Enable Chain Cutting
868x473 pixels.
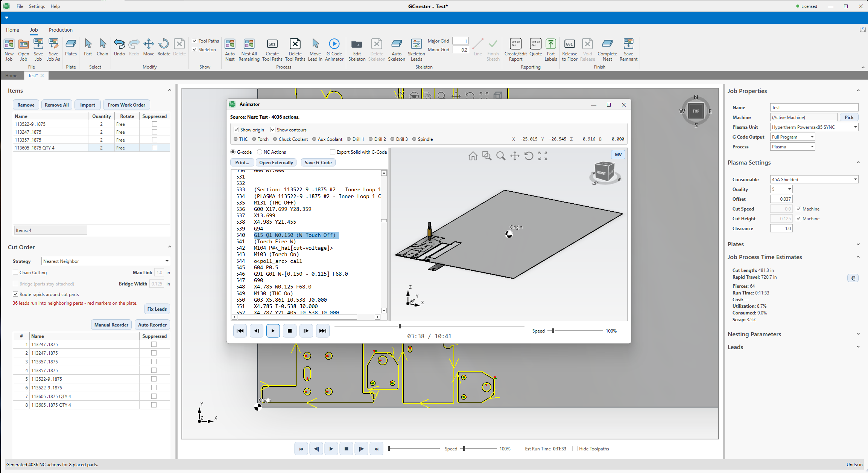tap(15, 272)
